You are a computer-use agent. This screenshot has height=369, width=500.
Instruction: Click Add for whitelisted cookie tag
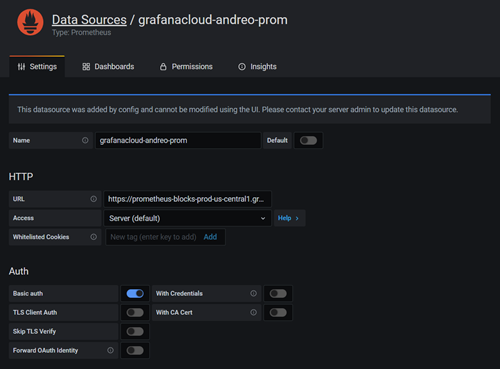point(210,237)
